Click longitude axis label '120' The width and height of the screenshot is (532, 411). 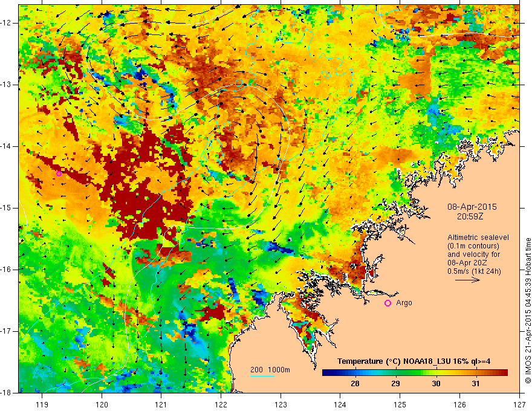[102, 404]
